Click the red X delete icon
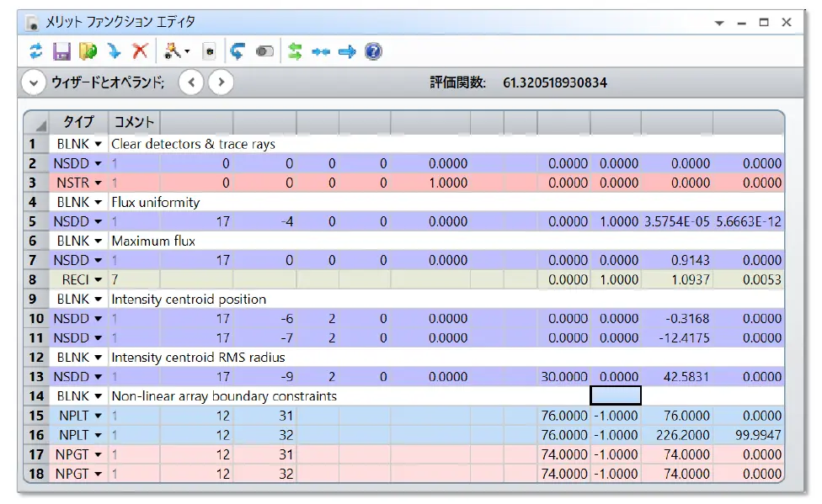This screenshot has width=822, height=504. (140, 52)
